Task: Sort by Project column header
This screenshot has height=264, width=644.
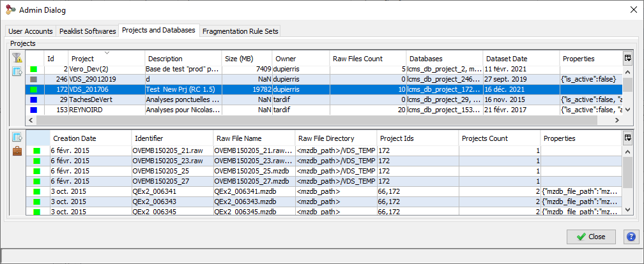Action: 106,59
